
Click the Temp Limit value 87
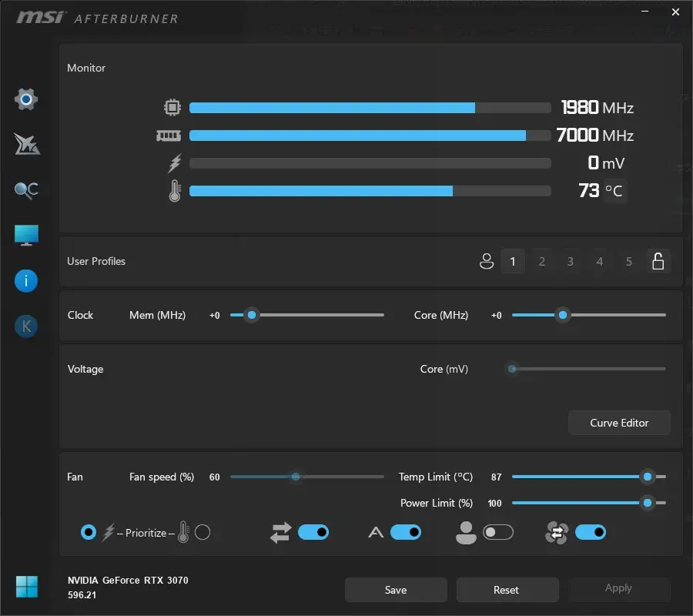[x=497, y=477]
